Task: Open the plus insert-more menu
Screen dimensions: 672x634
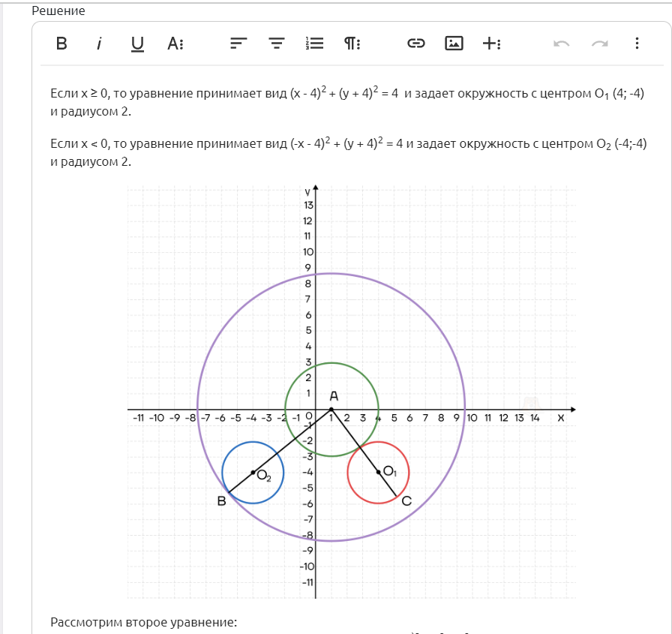Action: click(491, 44)
